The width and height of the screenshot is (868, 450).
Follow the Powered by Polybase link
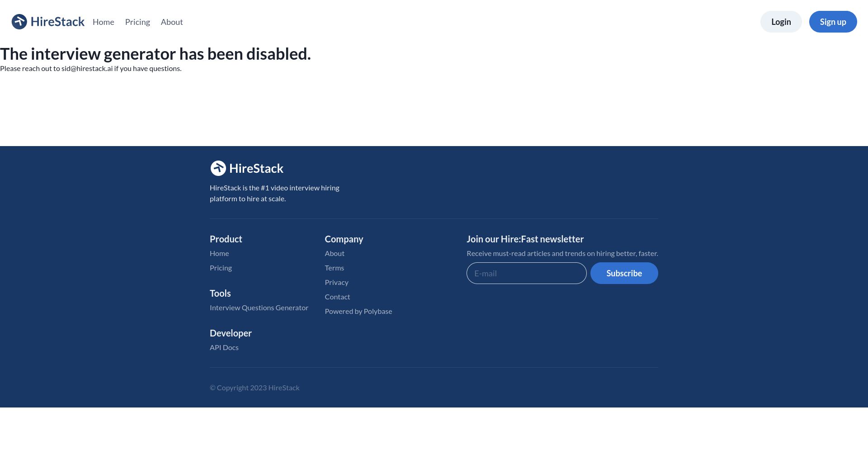point(358,311)
